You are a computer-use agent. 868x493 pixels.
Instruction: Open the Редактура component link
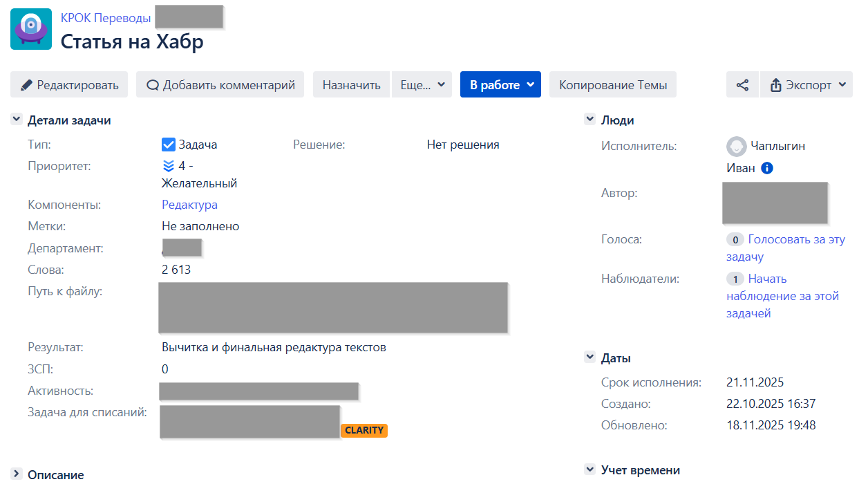pyautogui.click(x=189, y=205)
